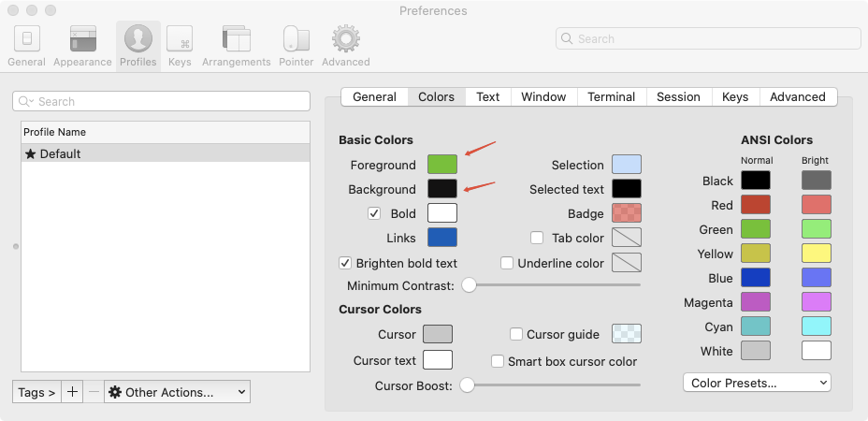Open the Cursor color swatch
The width and height of the screenshot is (868, 421).
[x=438, y=334]
